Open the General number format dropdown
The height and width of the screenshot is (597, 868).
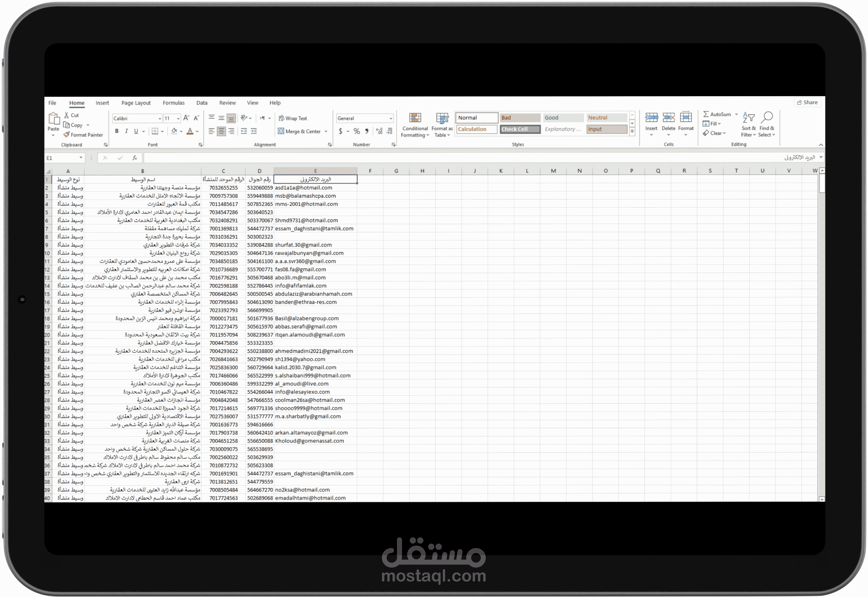point(390,119)
